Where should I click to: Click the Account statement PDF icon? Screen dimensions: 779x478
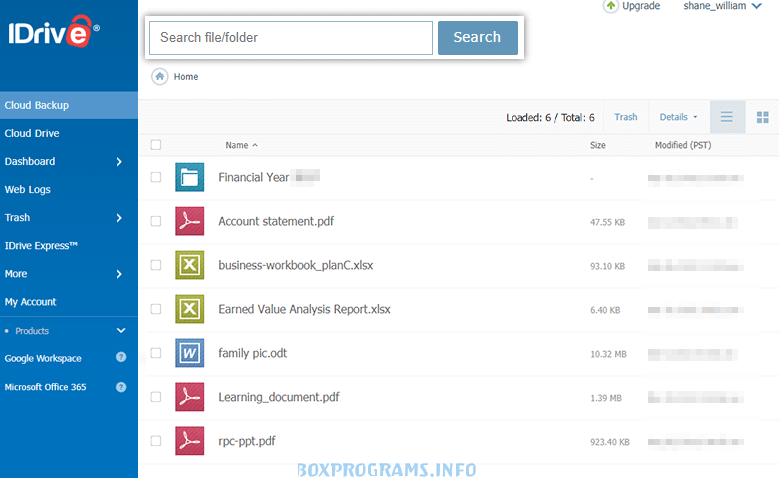[x=189, y=222]
